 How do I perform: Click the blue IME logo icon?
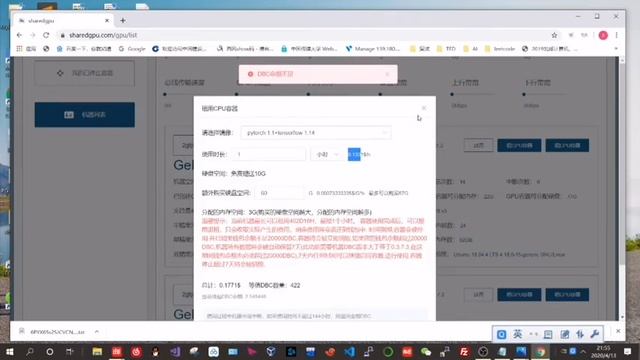(502, 335)
